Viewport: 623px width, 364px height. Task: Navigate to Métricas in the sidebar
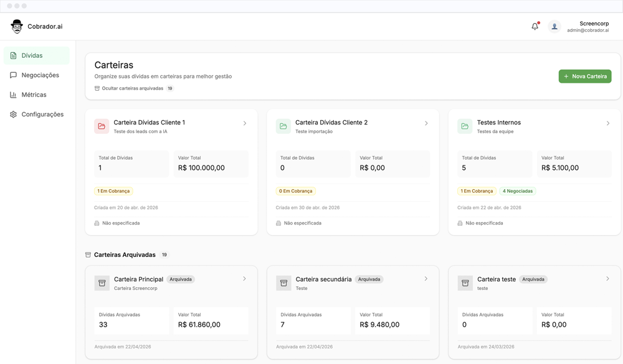coord(37,95)
